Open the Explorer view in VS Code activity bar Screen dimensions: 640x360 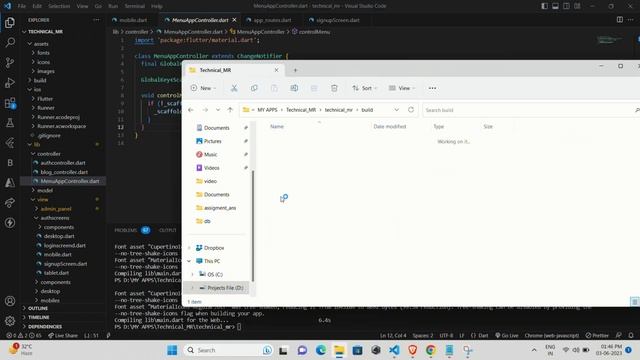click(10, 22)
